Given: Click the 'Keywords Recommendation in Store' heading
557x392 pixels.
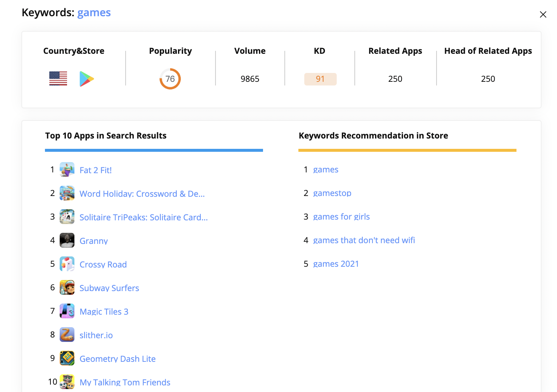Looking at the screenshot, I should pyautogui.click(x=373, y=136).
